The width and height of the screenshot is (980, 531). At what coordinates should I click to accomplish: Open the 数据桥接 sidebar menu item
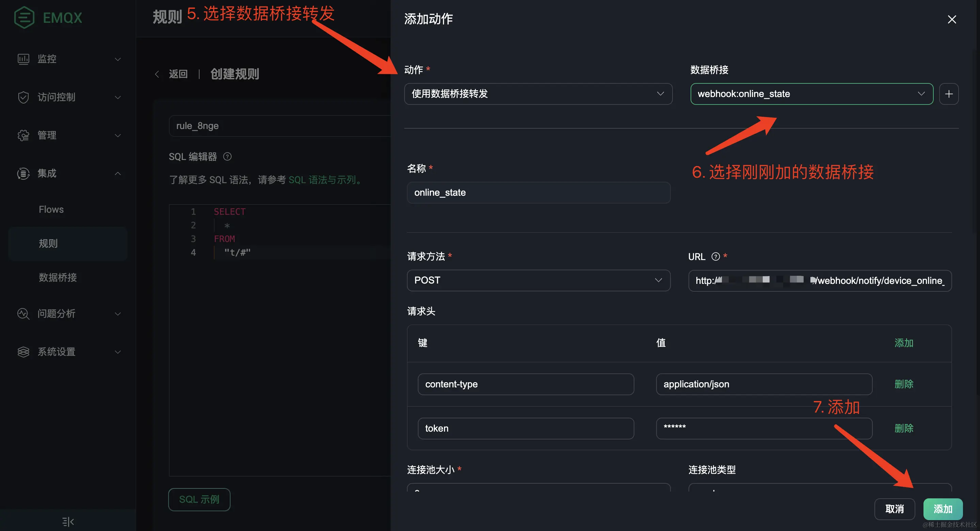pyautogui.click(x=58, y=278)
